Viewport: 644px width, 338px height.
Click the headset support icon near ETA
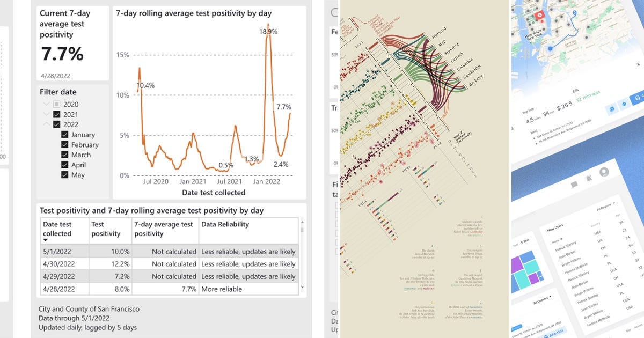636,98
